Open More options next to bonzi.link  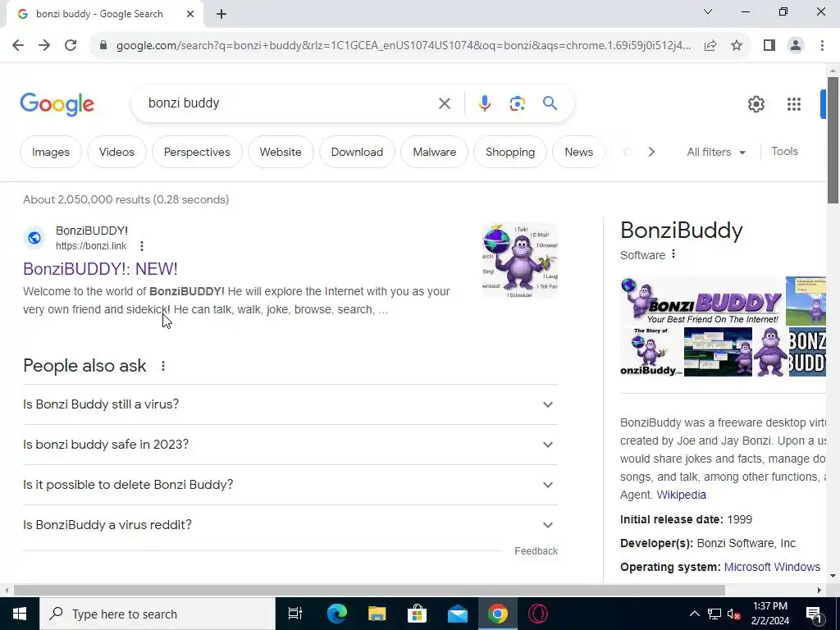pyautogui.click(x=141, y=246)
